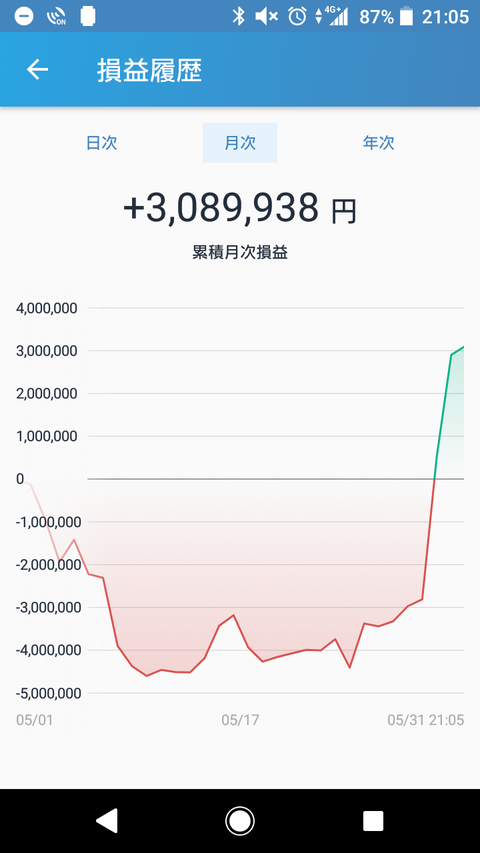Switch to the 年次 yearly tab

pos(378,143)
